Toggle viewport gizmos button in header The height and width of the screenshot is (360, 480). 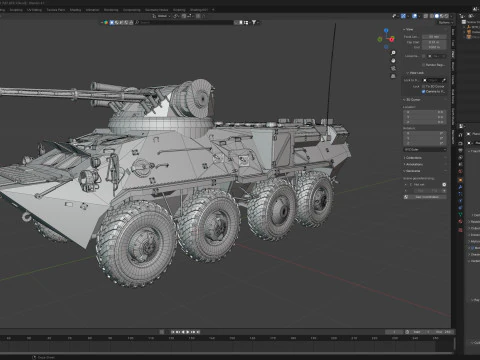click(x=403, y=16)
